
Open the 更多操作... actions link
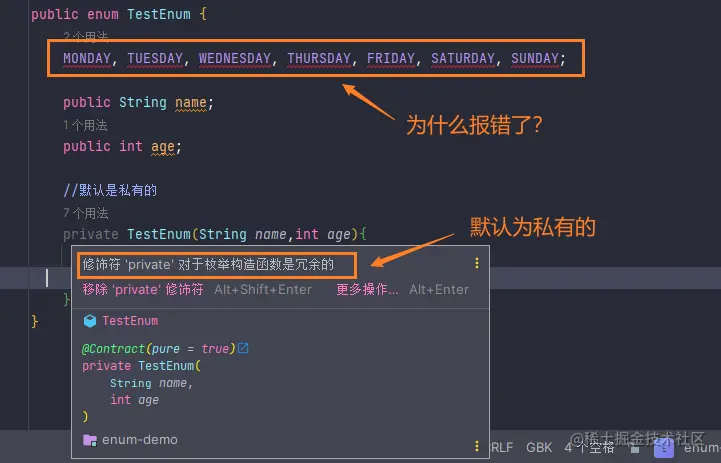(x=367, y=290)
